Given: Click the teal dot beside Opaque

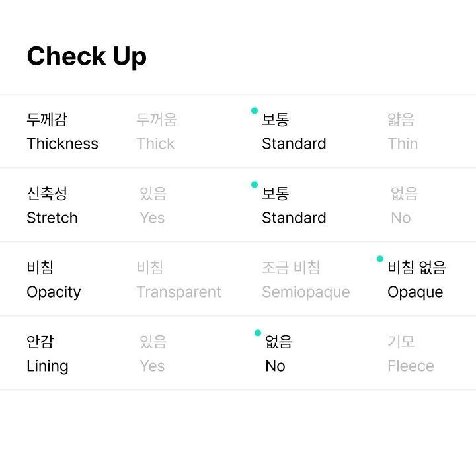Looking at the screenshot, I should pyautogui.click(x=379, y=258).
